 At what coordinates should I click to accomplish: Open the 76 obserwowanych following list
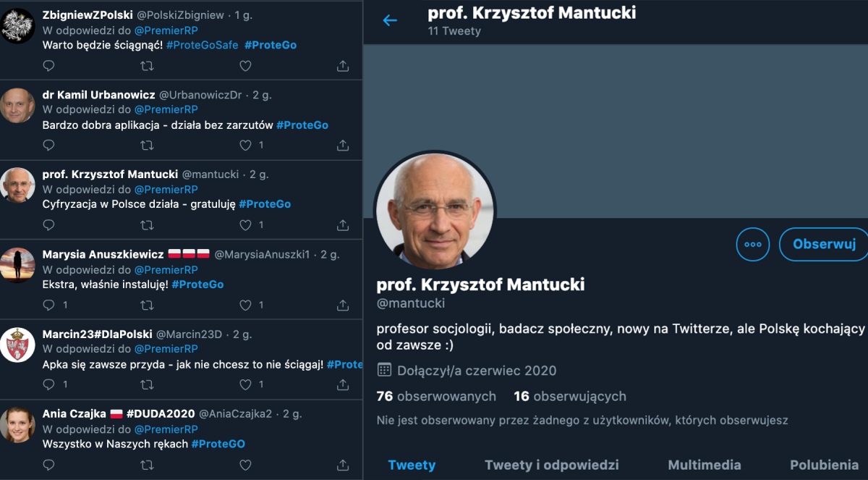click(x=436, y=396)
